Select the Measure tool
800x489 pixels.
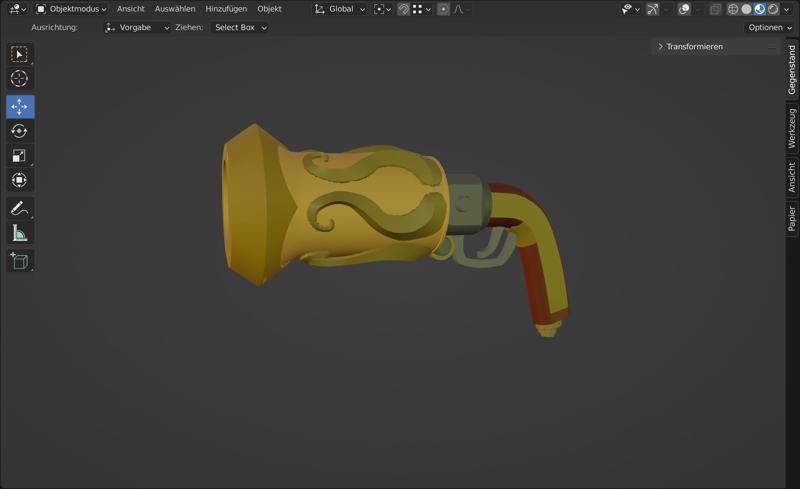19,233
